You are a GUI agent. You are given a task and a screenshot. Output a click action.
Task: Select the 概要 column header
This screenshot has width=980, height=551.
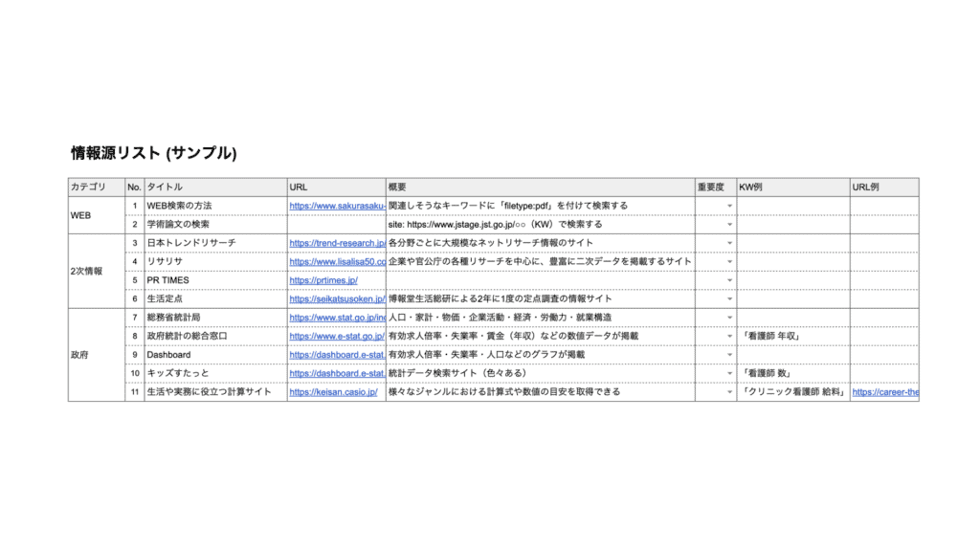click(x=540, y=187)
